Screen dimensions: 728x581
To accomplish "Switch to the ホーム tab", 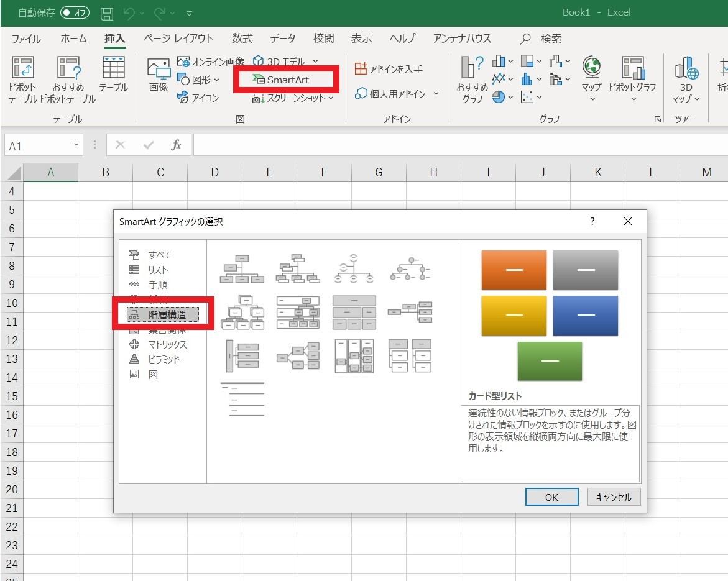I will (73, 39).
